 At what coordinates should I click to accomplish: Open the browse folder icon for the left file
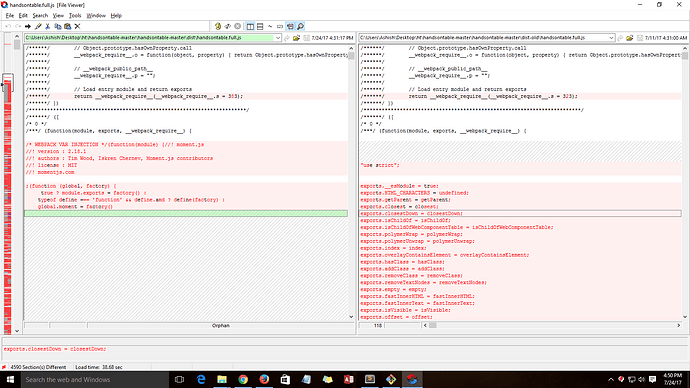click(297, 38)
